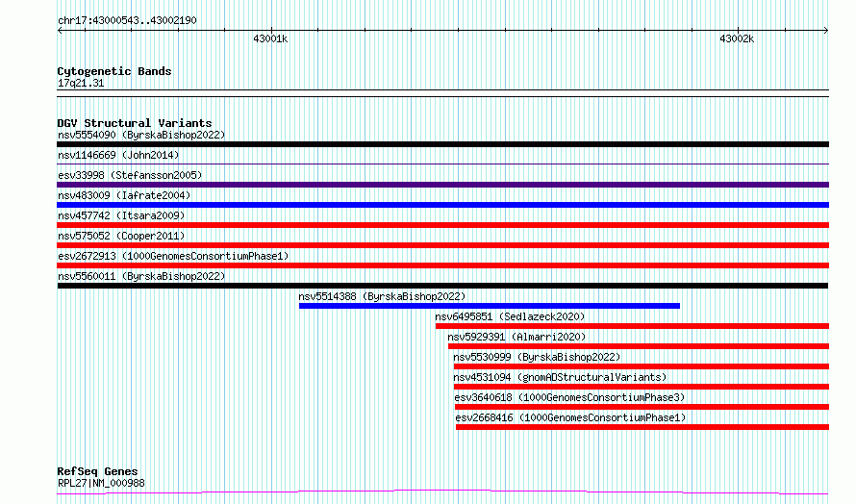Click the black bar under nsv5554090
Image resolution: width=856 pixels, height=504 pixels.
tap(442, 144)
